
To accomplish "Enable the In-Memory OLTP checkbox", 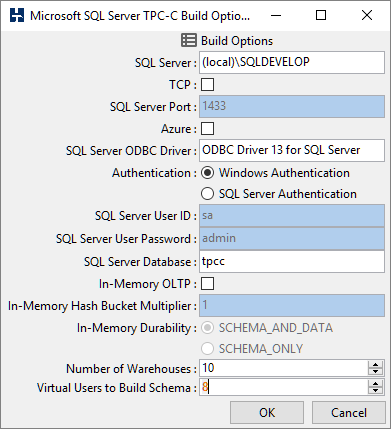I will [207, 284].
